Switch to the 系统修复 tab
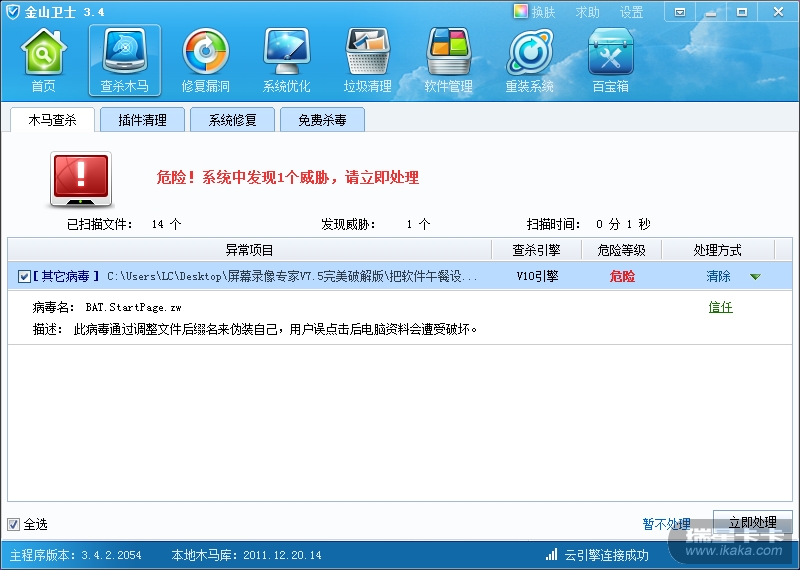800x570 pixels. click(x=232, y=120)
